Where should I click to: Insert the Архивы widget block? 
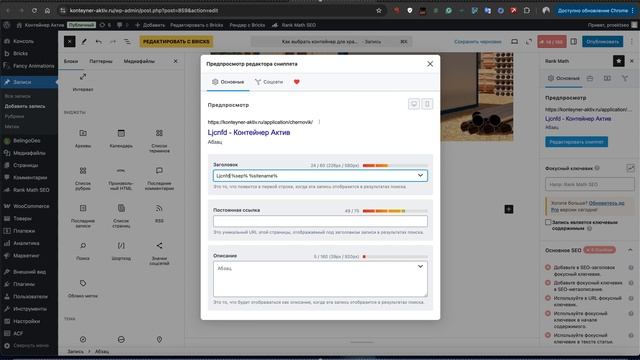click(x=83, y=138)
